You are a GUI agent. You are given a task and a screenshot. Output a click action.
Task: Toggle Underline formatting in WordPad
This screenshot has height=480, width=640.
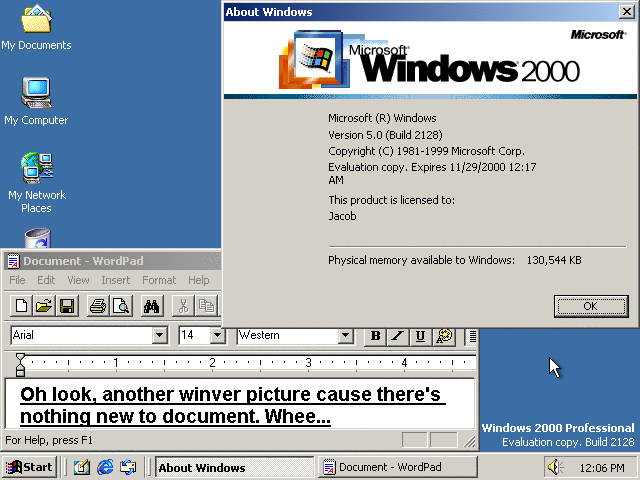pos(420,336)
